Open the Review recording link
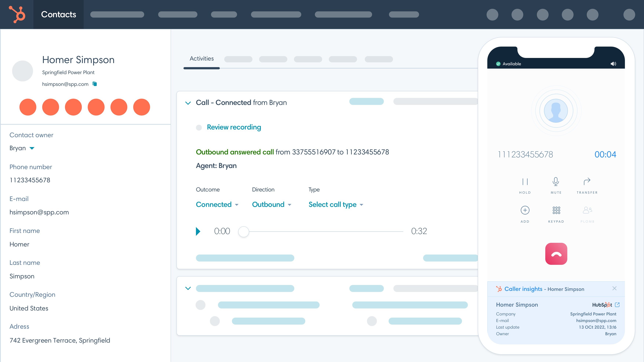The width and height of the screenshot is (644, 362). pos(234,127)
